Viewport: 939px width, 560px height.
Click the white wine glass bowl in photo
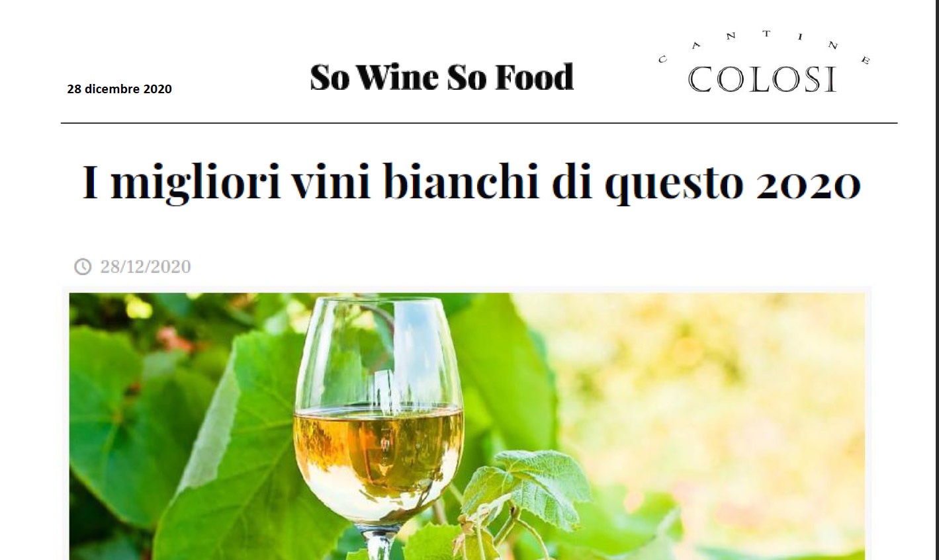click(379, 410)
